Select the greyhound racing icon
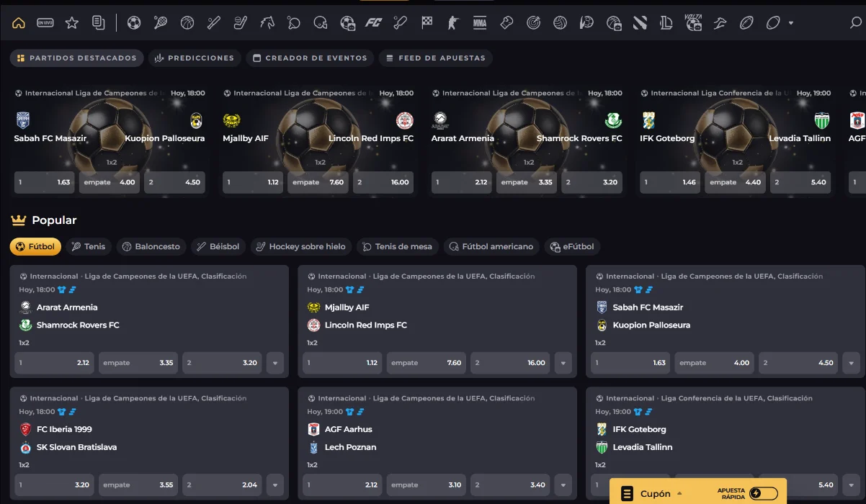Viewport: 866px width, 504px height. coord(720,23)
